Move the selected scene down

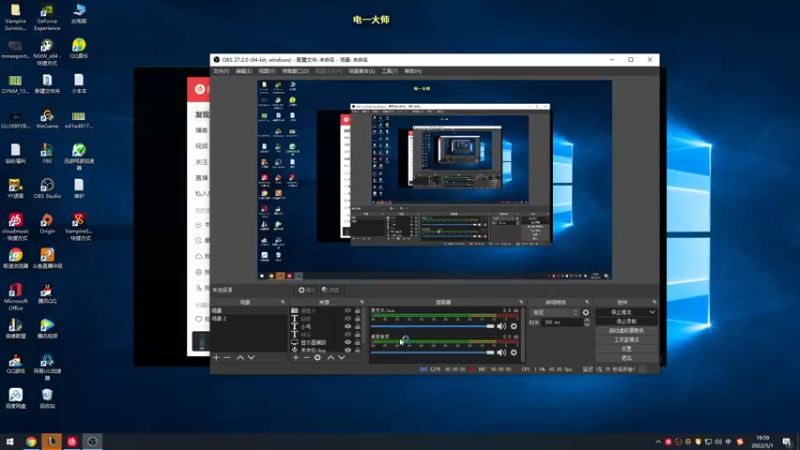[x=251, y=358]
